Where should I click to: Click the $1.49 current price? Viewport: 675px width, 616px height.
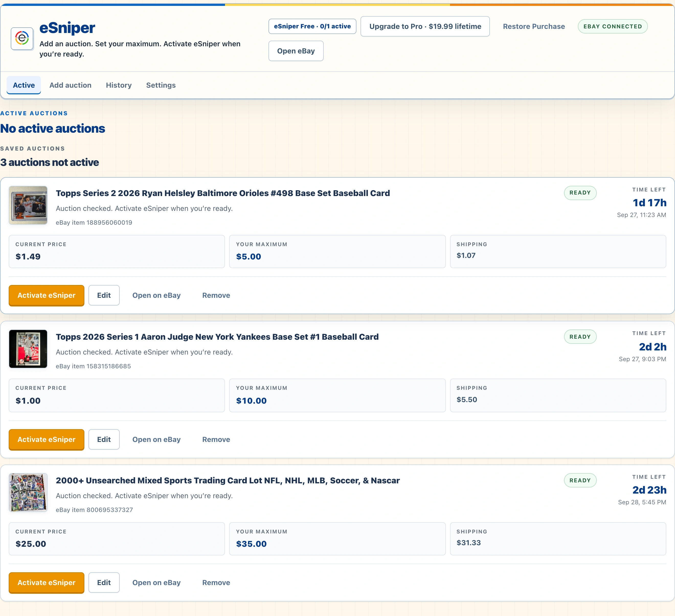tap(28, 257)
